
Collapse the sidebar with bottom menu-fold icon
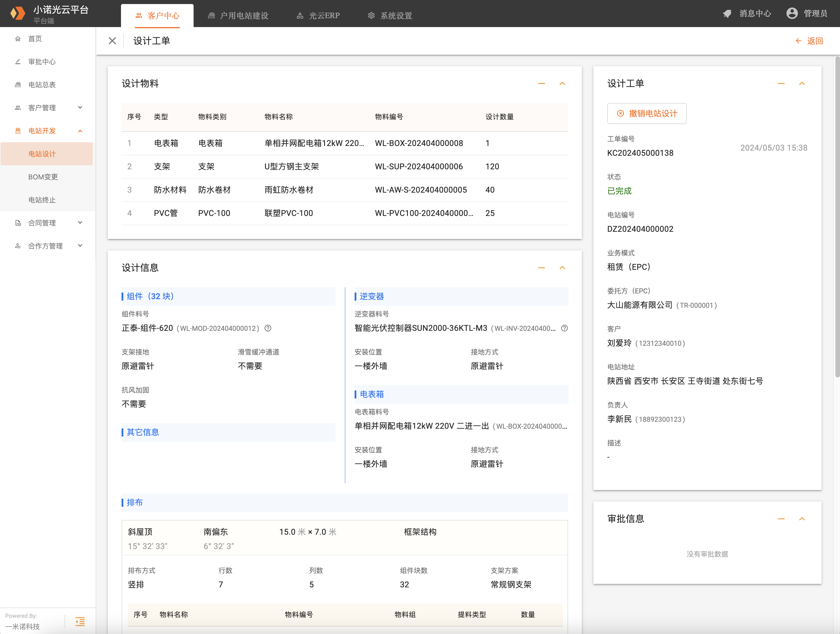[x=80, y=621]
